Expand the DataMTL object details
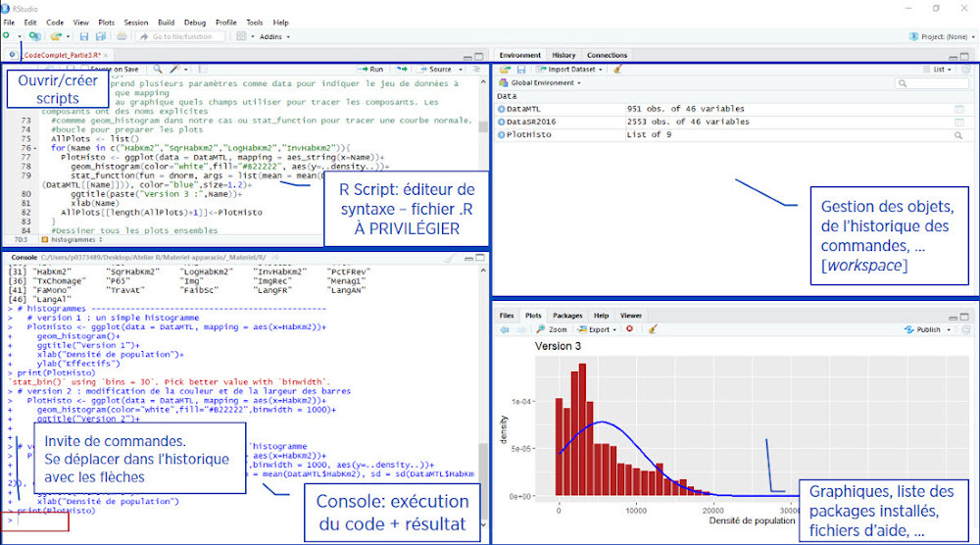Viewport: 980px width, 545px height. point(501,109)
